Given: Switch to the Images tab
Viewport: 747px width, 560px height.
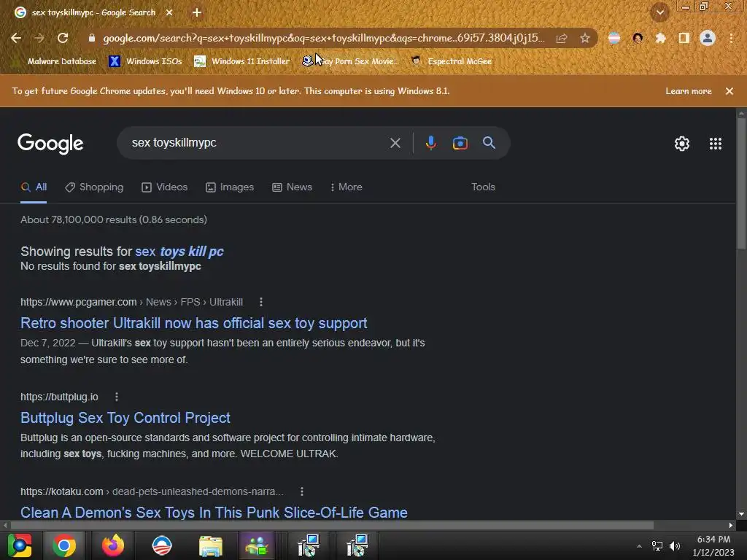Looking at the screenshot, I should (x=230, y=187).
